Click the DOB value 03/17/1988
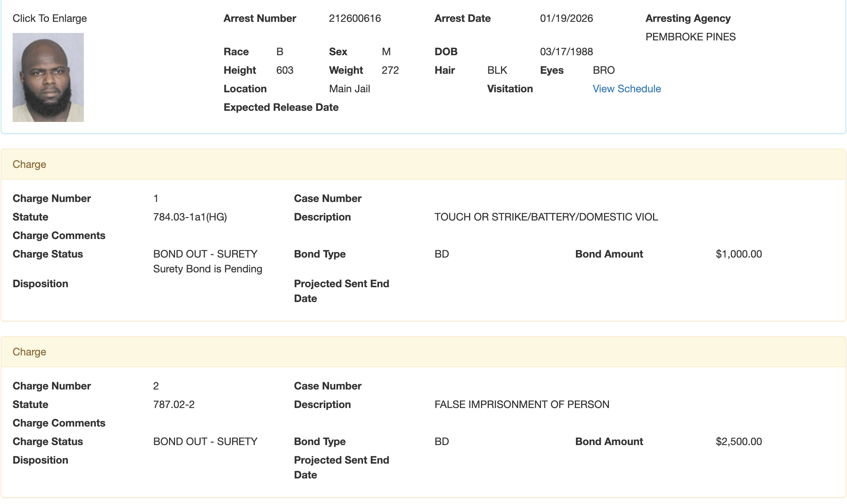 click(x=566, y=52)
